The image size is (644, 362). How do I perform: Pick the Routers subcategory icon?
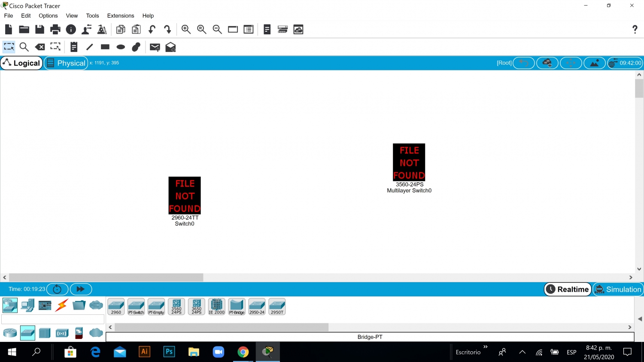[x=10, y=333]
